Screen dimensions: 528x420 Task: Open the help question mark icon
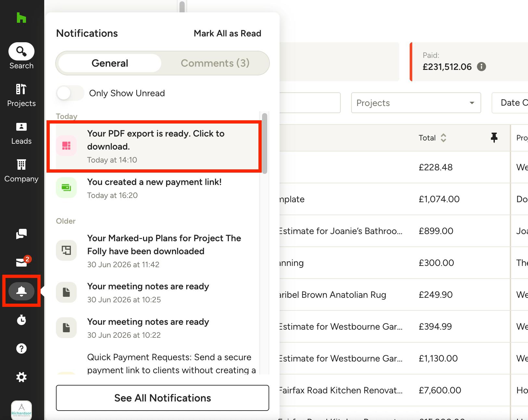pos(21,348)
